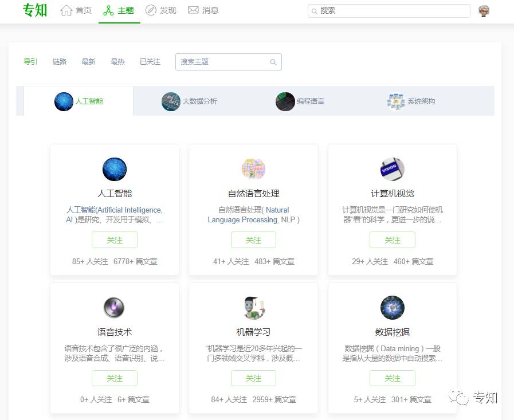
Task: Click the 29+ 人关注 count
Action: [370, 261]
